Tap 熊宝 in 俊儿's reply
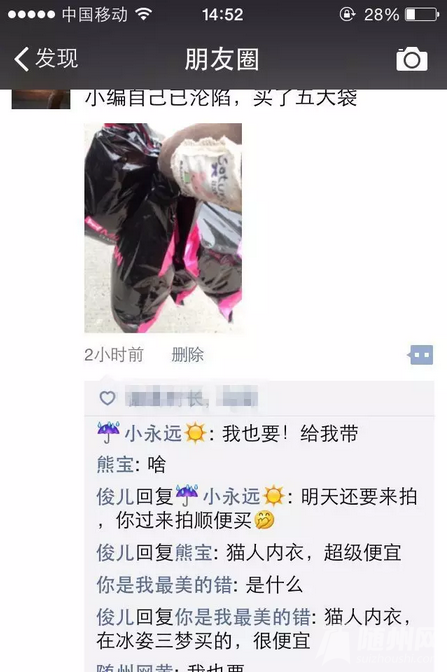The image size is (447, 672). [193, 552]
